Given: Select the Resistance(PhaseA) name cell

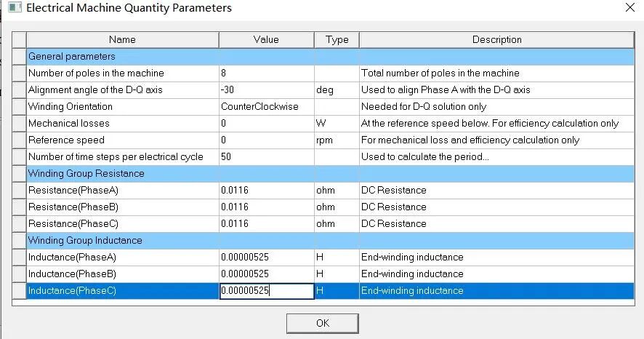Looking at the screenshot, I should point(123,191).
